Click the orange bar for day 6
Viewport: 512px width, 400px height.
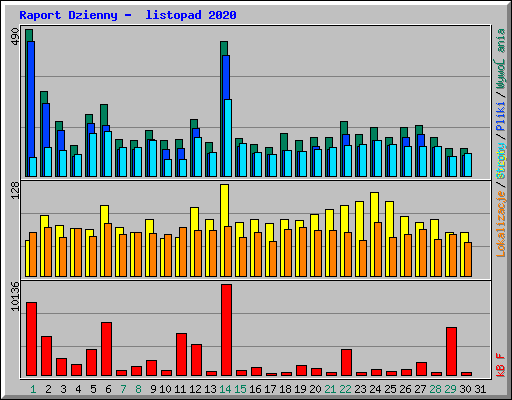pyautogui.click(x=108, y=250)
